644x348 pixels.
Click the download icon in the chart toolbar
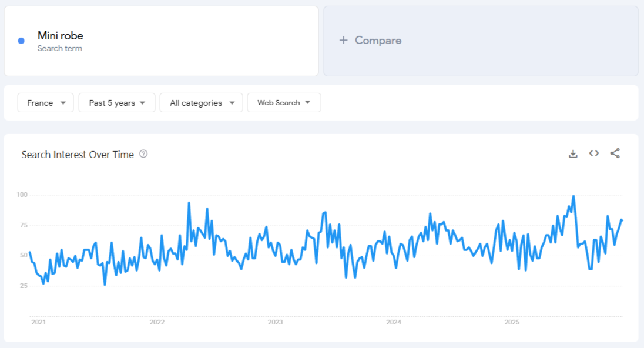coord(573,153)
